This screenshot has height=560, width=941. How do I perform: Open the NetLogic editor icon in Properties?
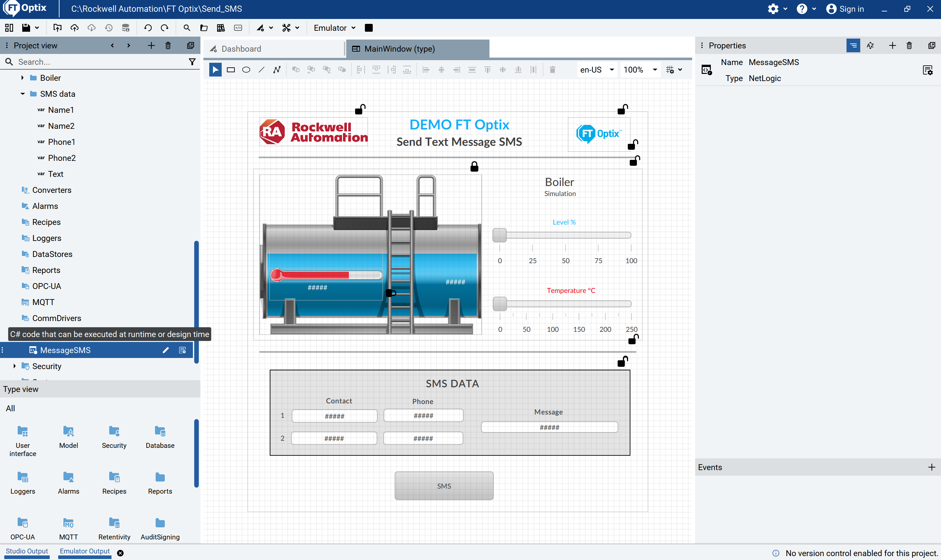coord(928,70)
